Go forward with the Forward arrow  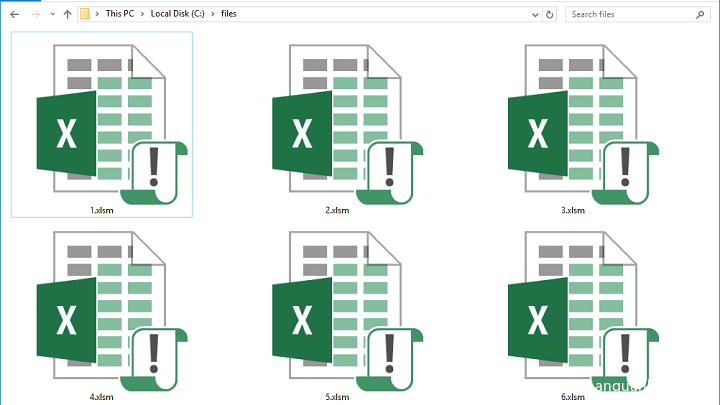tap(35, 14)
